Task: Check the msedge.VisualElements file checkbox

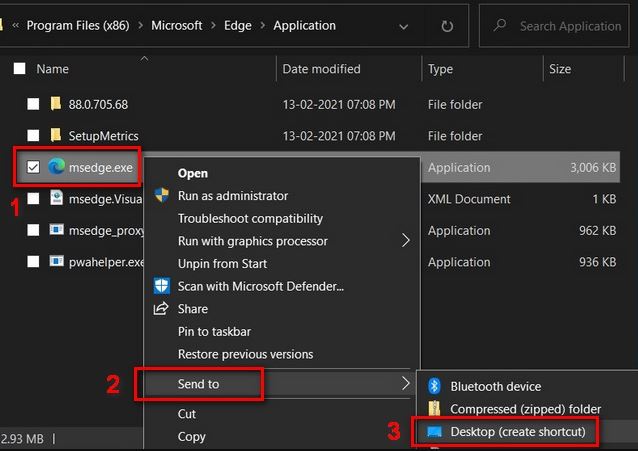Action: click(33, 198)
